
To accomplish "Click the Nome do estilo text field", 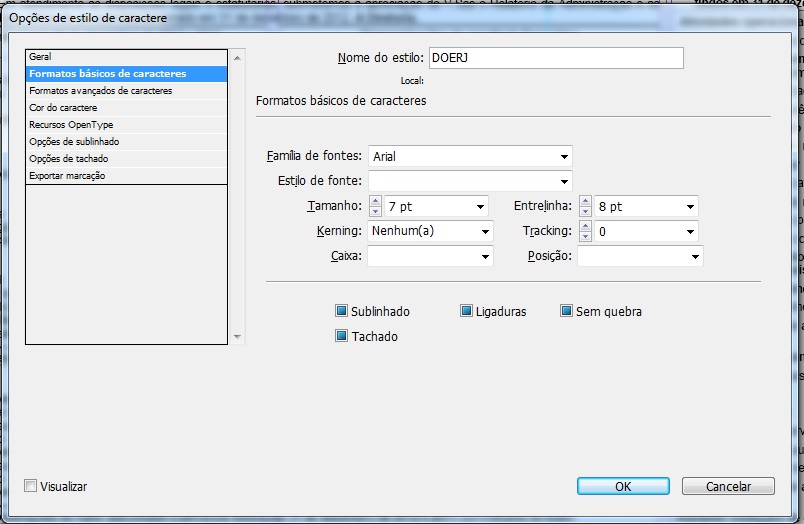I will [x=556, y=58].
